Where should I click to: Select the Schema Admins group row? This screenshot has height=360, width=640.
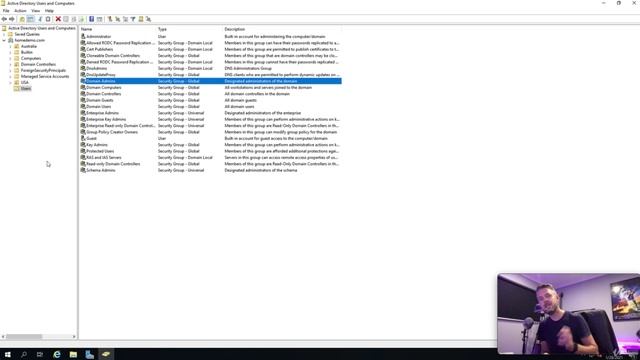point(211,170)
